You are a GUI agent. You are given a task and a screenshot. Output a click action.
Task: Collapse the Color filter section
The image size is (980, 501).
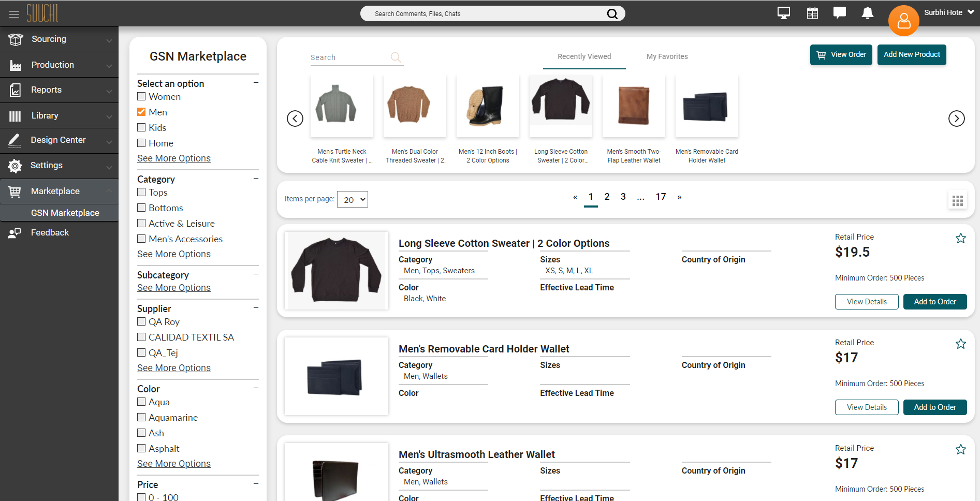(x=256, y=388)
